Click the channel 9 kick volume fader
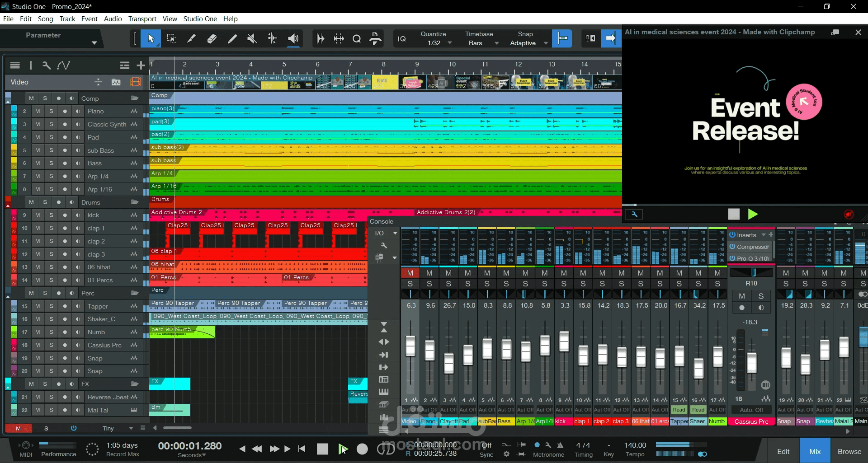The image size is (868, 463). 564,341
